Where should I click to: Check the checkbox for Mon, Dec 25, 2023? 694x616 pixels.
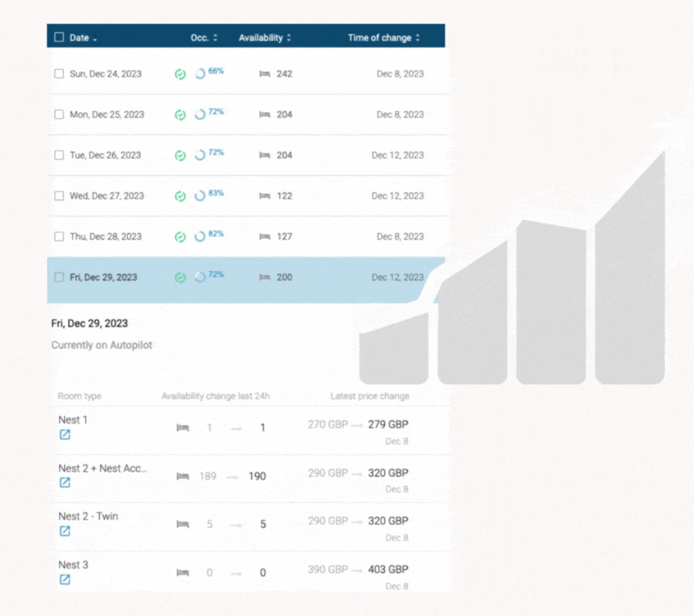tap(58, 114)
